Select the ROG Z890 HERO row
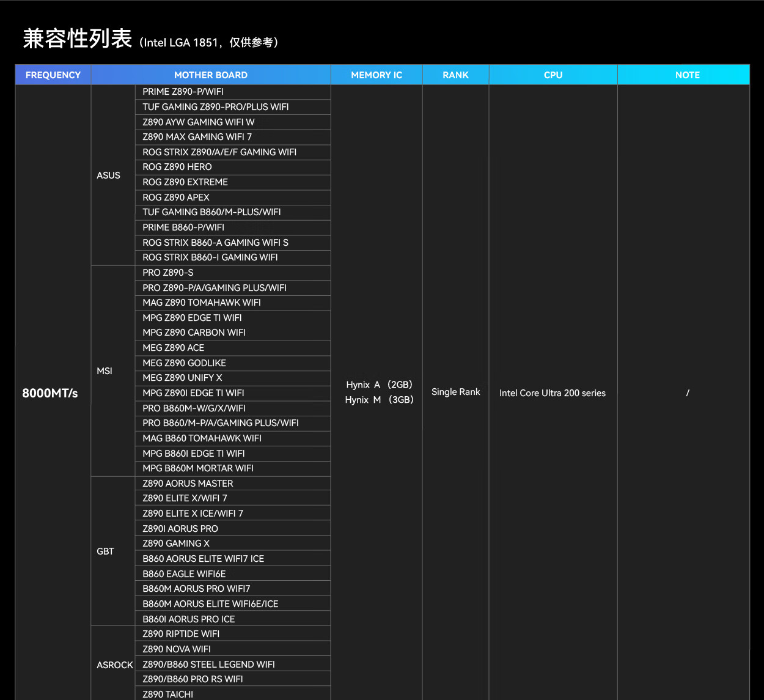This screenshot has width=764, height=700. (233, 167)
